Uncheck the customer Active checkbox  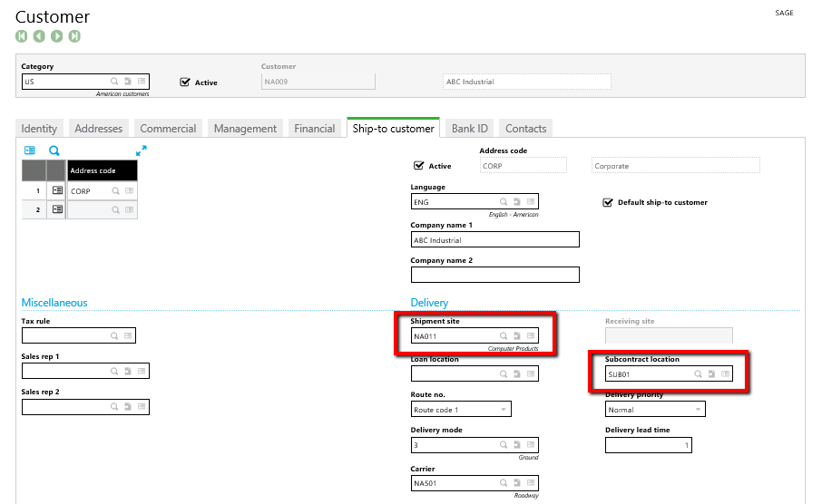pos(186,82)
